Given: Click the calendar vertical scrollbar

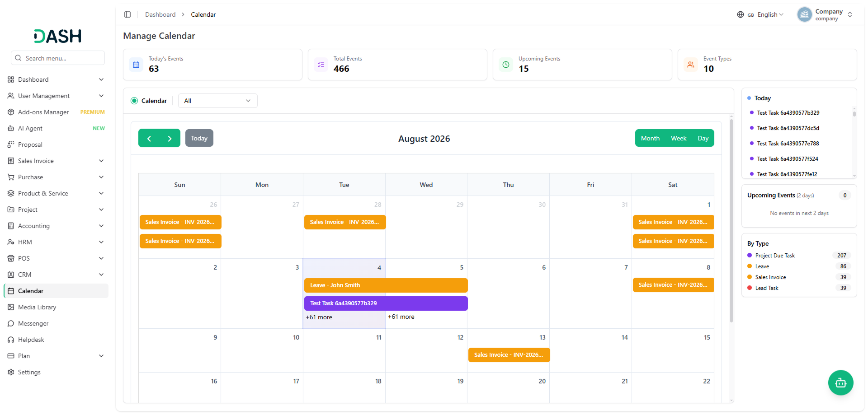Looking at the screenshot, I should click(x=731, y=220).
